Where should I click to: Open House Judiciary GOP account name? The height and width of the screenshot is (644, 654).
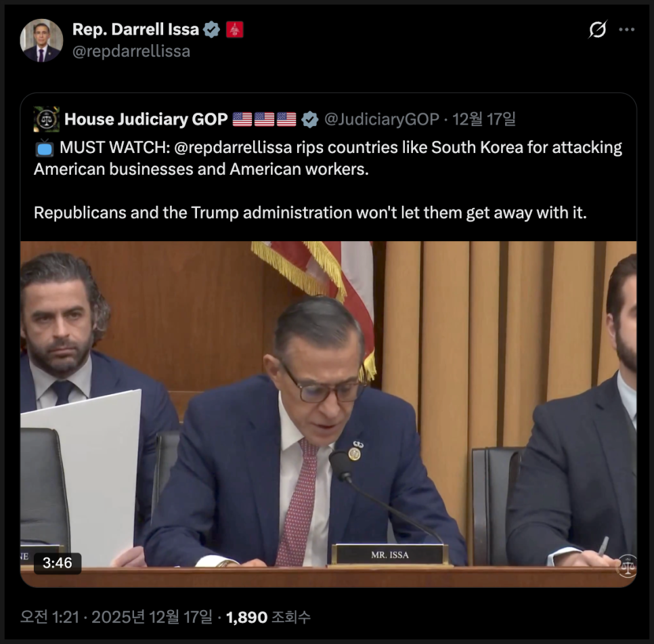pos(146,120)
